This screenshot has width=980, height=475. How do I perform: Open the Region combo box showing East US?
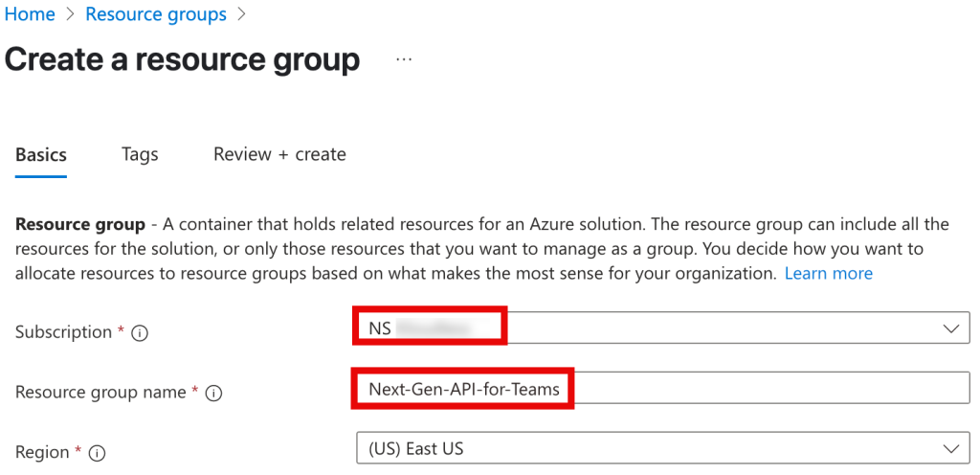662,449
